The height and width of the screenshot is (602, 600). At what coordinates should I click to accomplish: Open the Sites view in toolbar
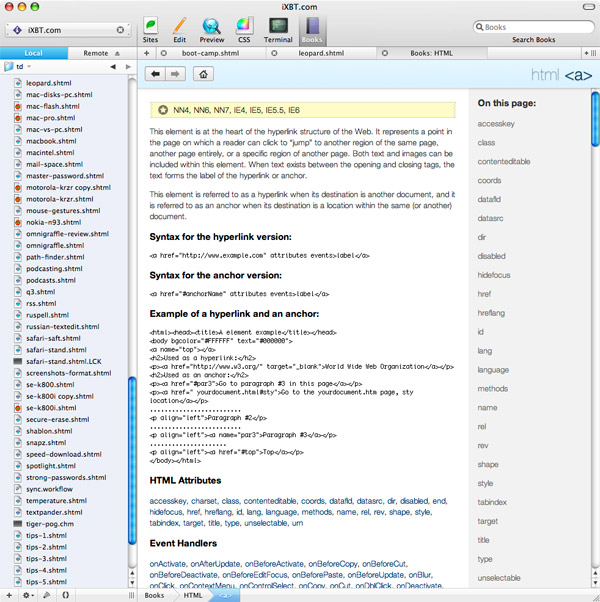click(x=150, y=30)
